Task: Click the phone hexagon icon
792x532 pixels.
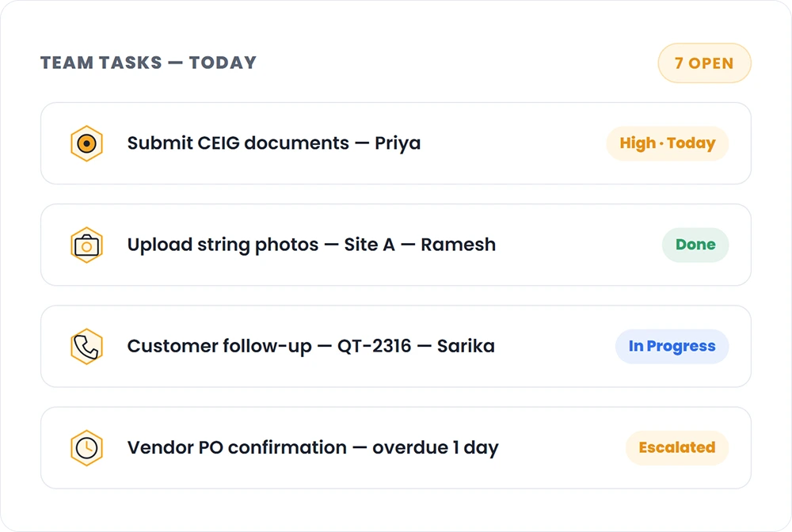Action: (x=86, y=346)
